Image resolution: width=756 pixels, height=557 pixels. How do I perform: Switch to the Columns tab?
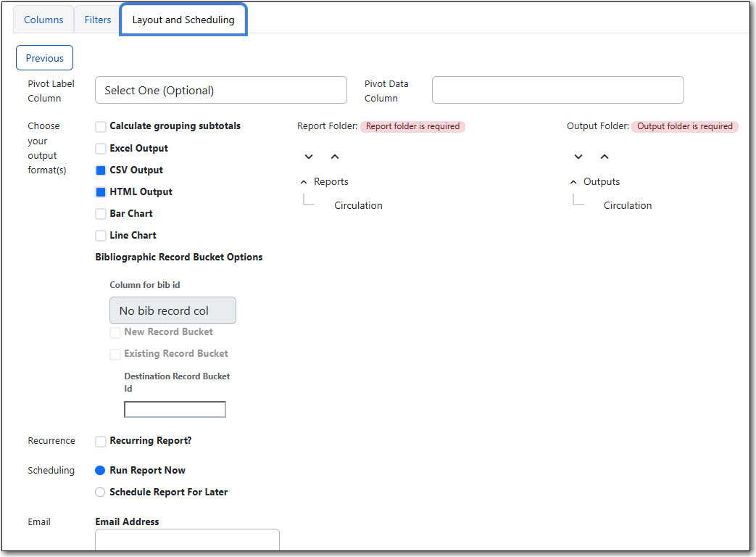(43, 20)
